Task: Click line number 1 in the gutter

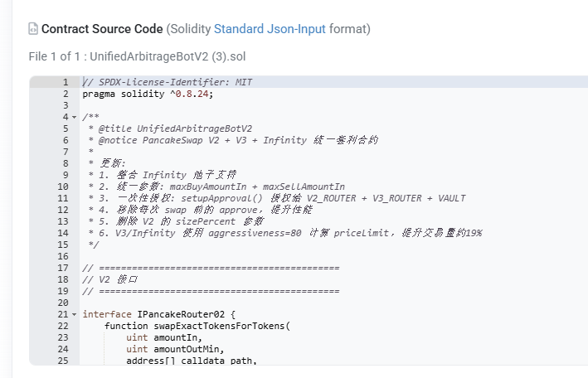Action: tap(66, 82)
